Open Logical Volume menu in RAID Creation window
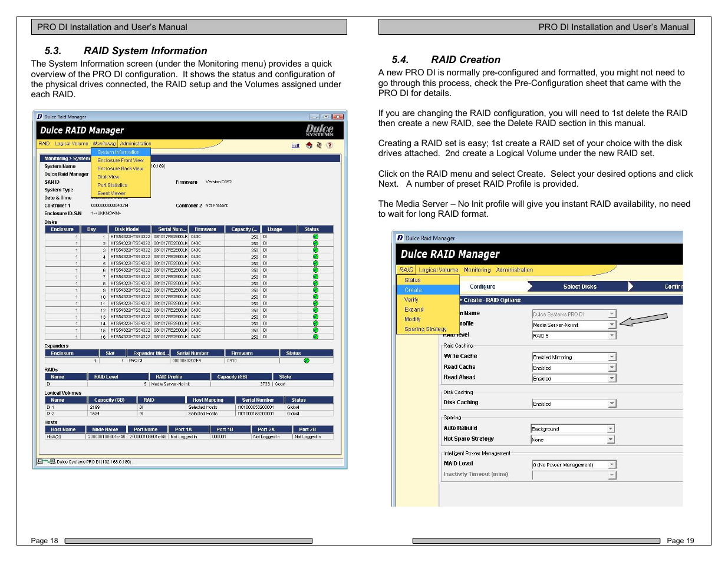 [439, 270]
